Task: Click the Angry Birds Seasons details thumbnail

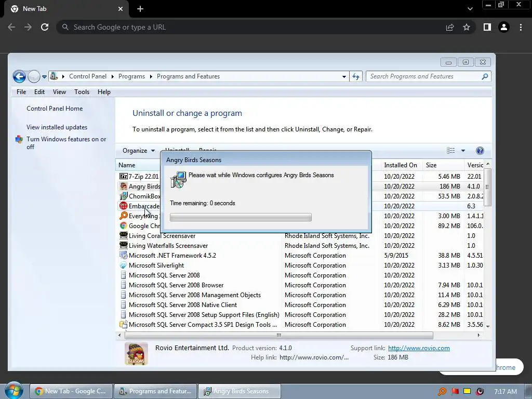Action: point(137,353)
